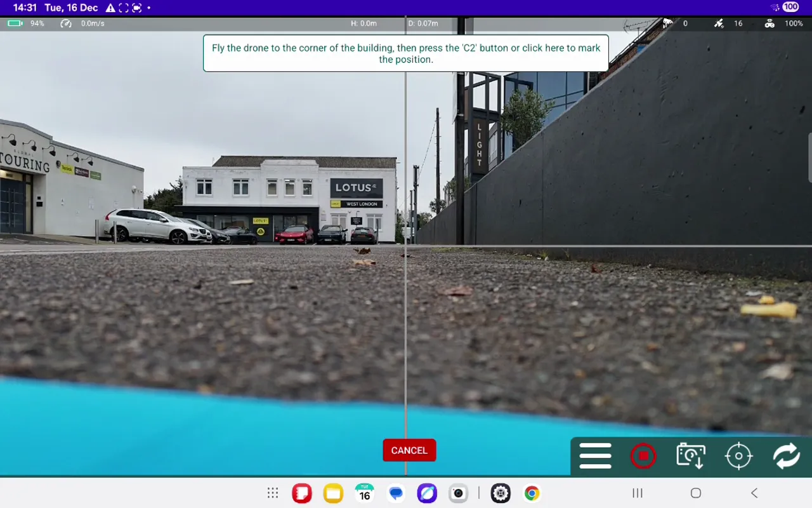Tap the satellite count indicator showing 16
This screenshot has width=812, height=508.
[719, 23]
